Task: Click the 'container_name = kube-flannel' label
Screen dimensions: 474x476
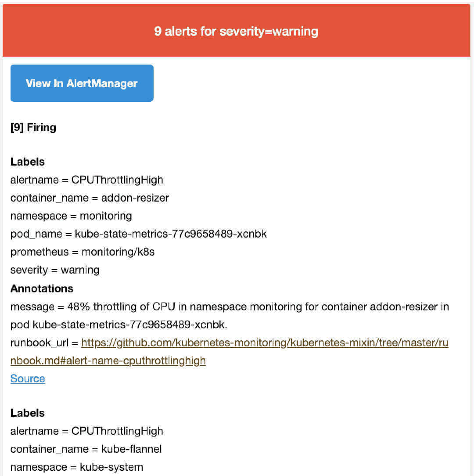Action: point(86,449)
